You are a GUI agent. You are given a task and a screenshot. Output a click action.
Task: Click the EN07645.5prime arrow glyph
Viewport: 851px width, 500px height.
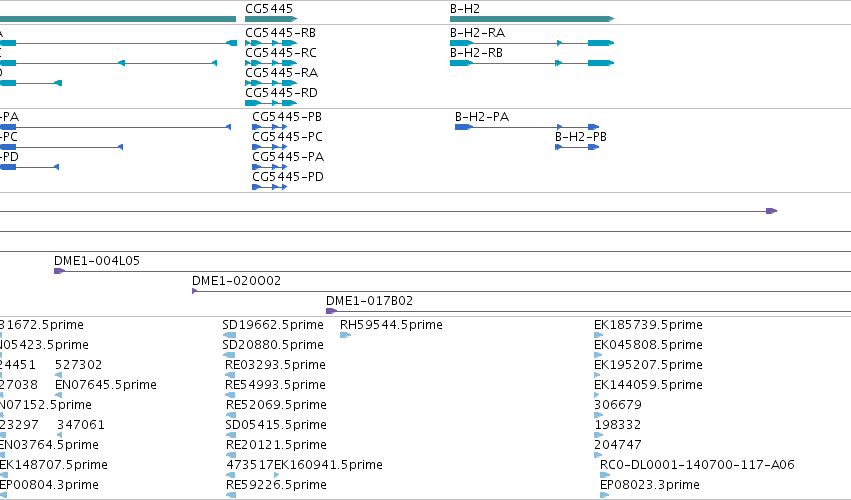59,395
